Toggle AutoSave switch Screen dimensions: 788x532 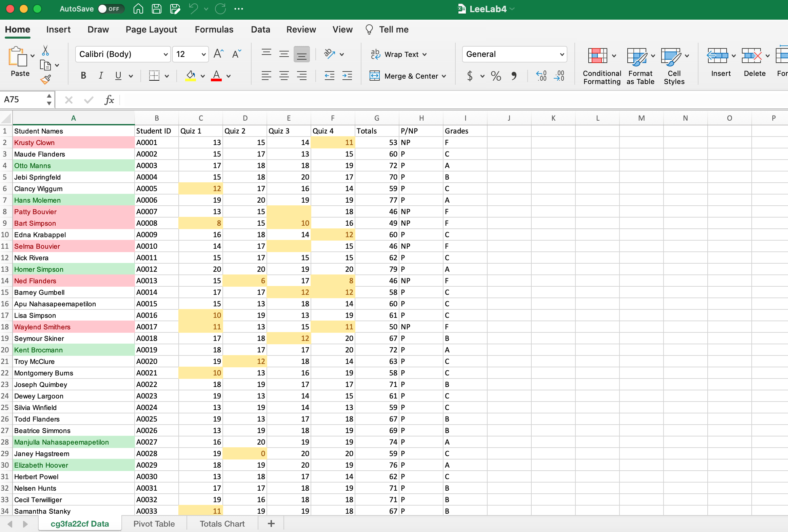(111, 9)
